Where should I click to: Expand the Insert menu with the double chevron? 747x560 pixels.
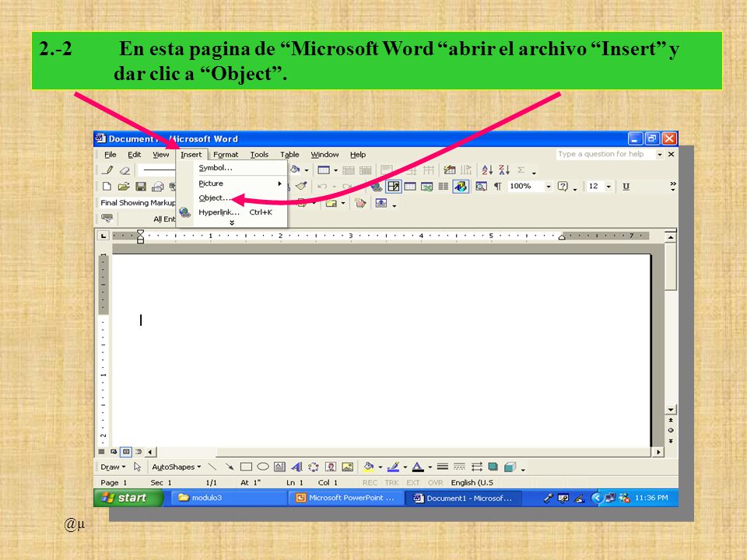pyautogui.click(x=232, y=223)
